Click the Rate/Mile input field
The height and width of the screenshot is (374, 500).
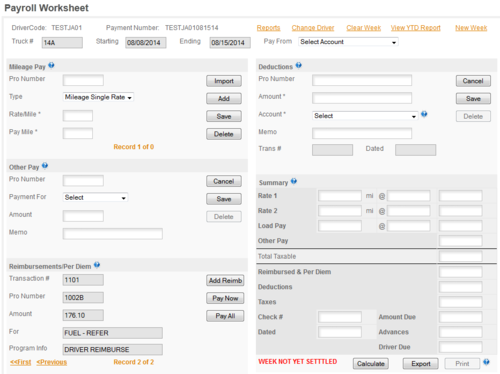(x=78, y=116)
